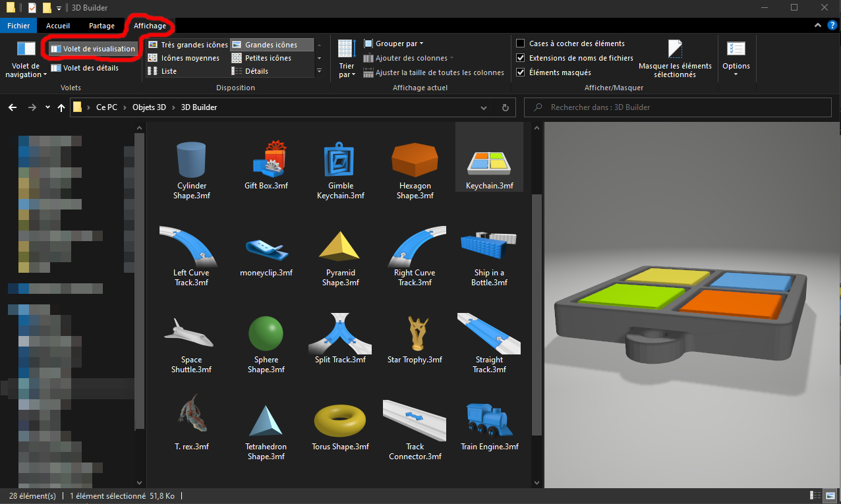This screenshot has height=504, width=841.
Task: Select the green Sphere Shape.3mf icon
Action: point(266,335)
